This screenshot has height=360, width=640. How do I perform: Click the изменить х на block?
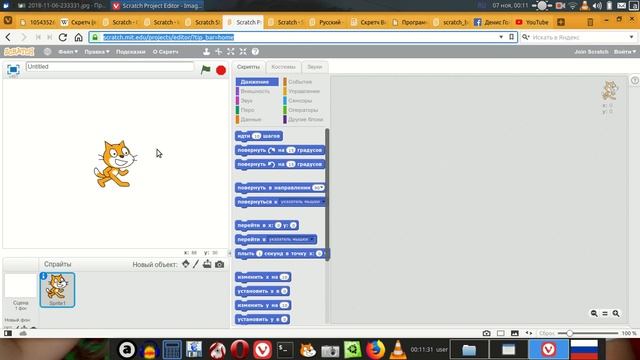pos(263,277)
